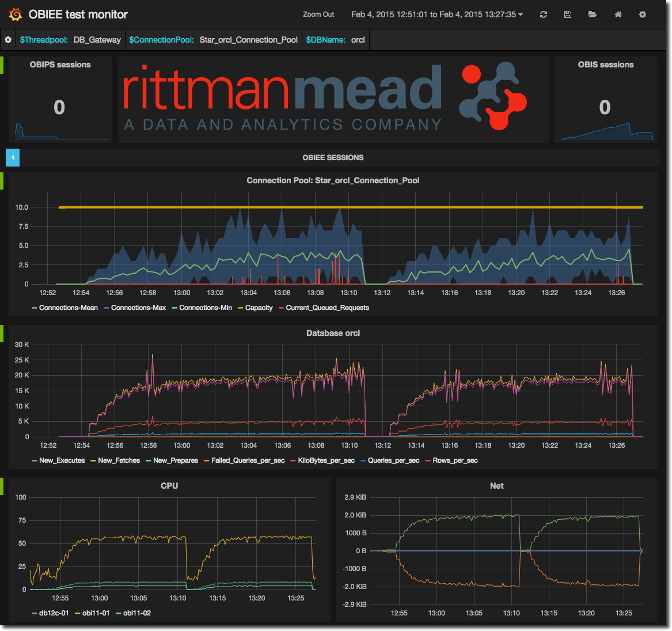Toggle the Connections-Mean series in the legend
The width and height of the screenshot is (672, 631).
point(68,308)
